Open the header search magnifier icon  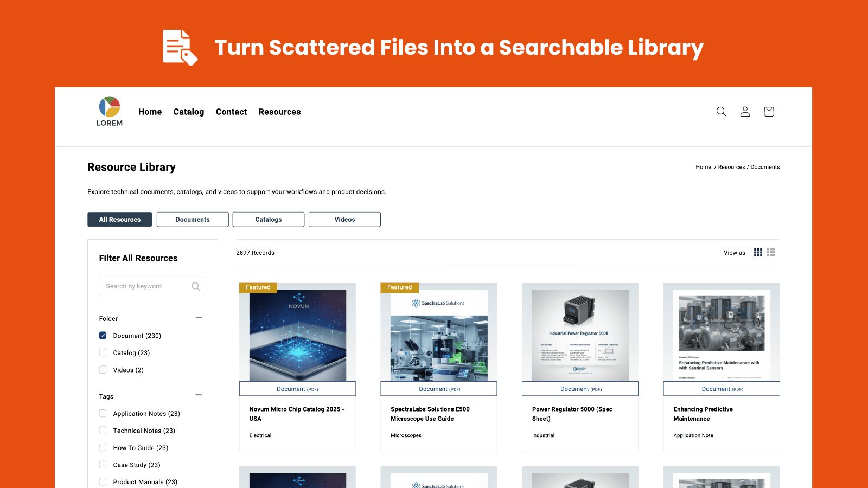[722, 112]
